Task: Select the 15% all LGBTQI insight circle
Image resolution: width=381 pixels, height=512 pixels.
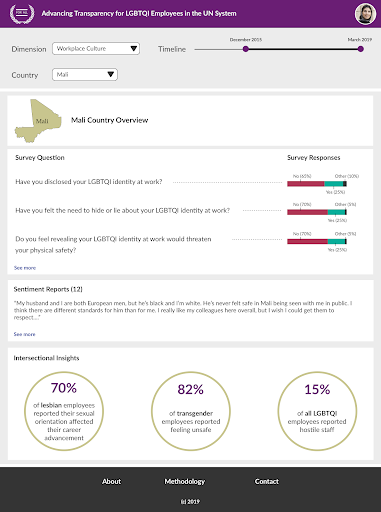Action: (x=317, y=411)
